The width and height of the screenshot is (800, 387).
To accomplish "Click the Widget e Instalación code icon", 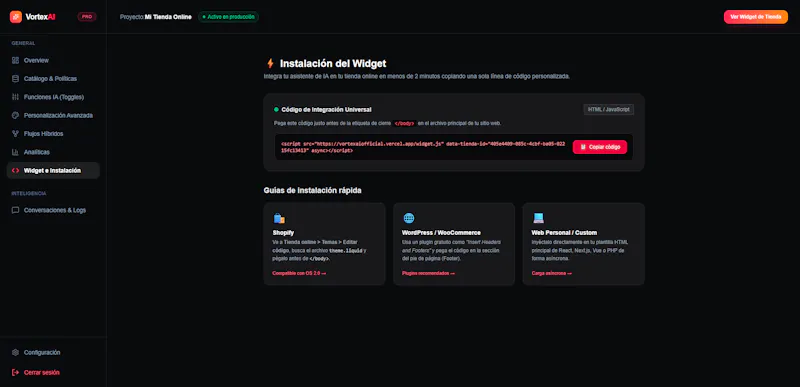I will (x=15, y=170).
